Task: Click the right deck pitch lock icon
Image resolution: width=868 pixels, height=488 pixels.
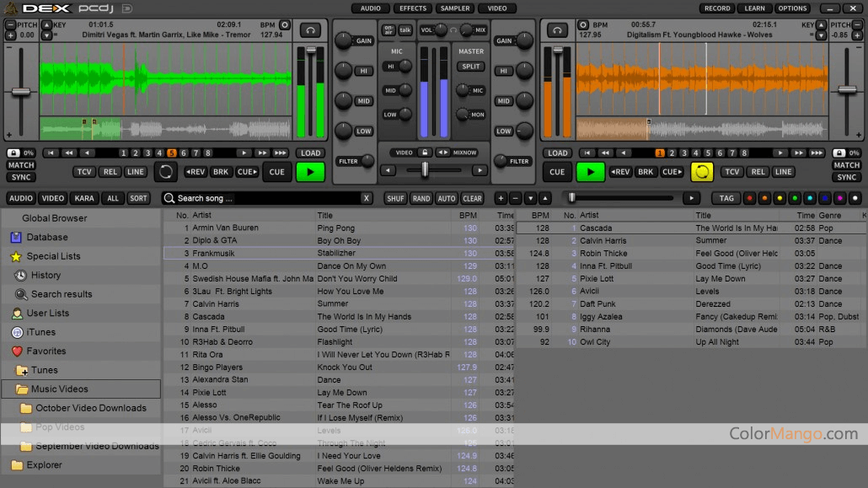Action: (x=840, y=153)
